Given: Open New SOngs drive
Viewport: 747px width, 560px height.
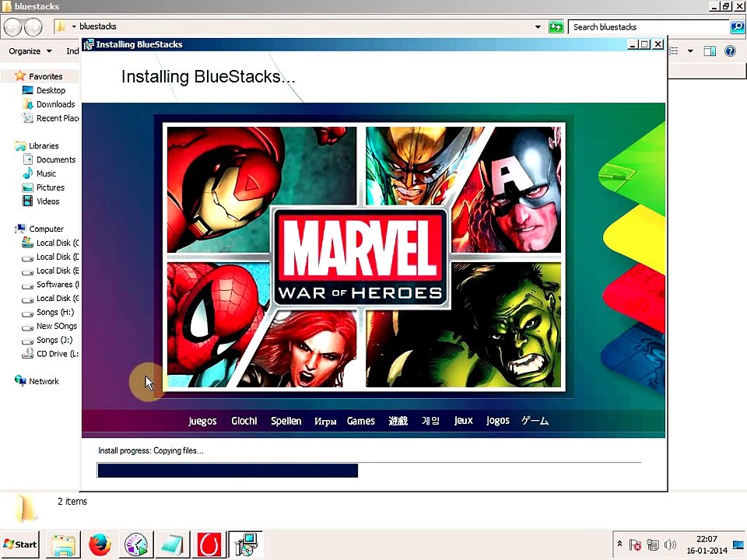Looking at the screenshot, I should (50, 326).
